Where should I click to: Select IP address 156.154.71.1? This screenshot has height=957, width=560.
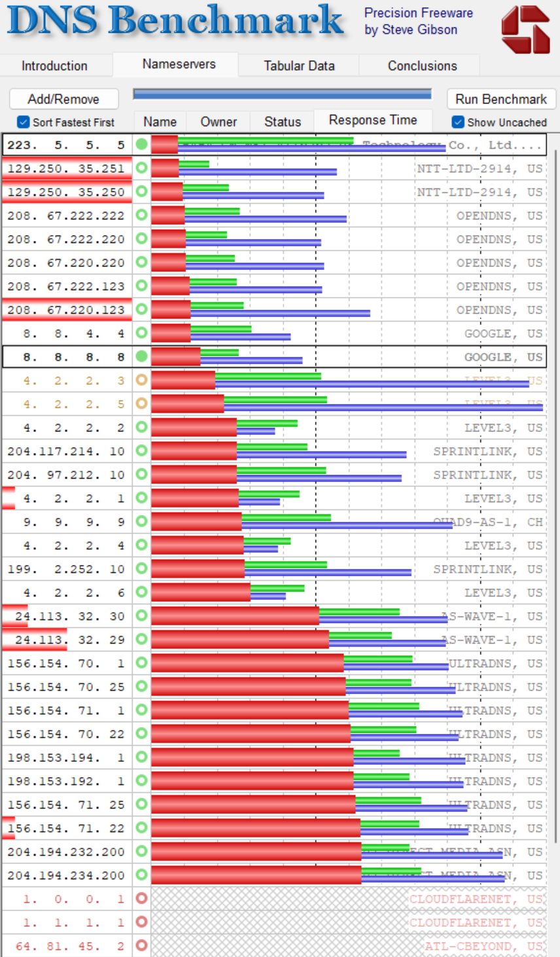[x=66, y=710]
